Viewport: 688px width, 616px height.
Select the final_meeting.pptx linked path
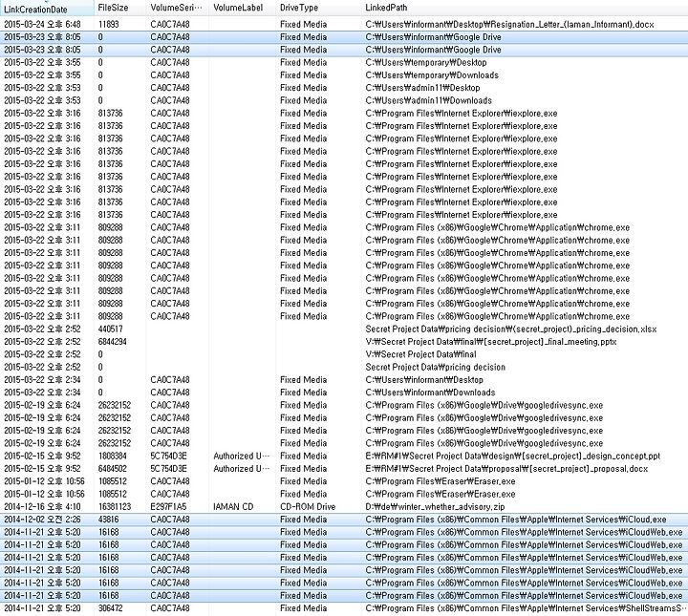(x=490, y=342)
